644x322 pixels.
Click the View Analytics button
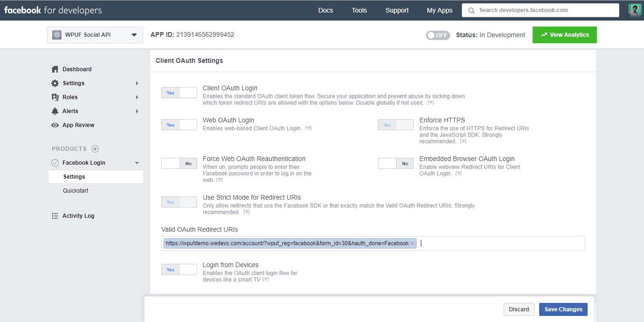tap(565, 35)
